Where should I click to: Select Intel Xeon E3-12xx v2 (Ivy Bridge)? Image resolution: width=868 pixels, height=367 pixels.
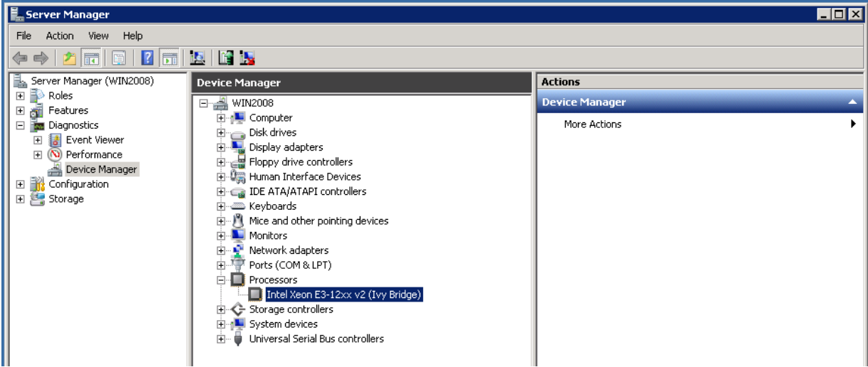coord(344,294)
